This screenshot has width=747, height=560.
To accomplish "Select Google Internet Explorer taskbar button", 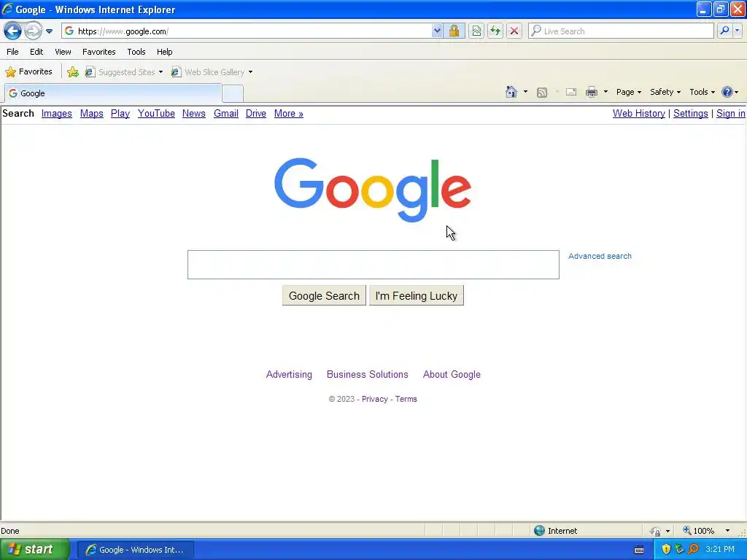I will coord(135,550).
